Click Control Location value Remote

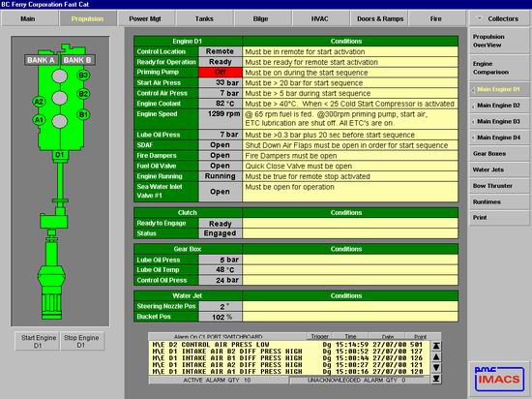pos(221,51)
